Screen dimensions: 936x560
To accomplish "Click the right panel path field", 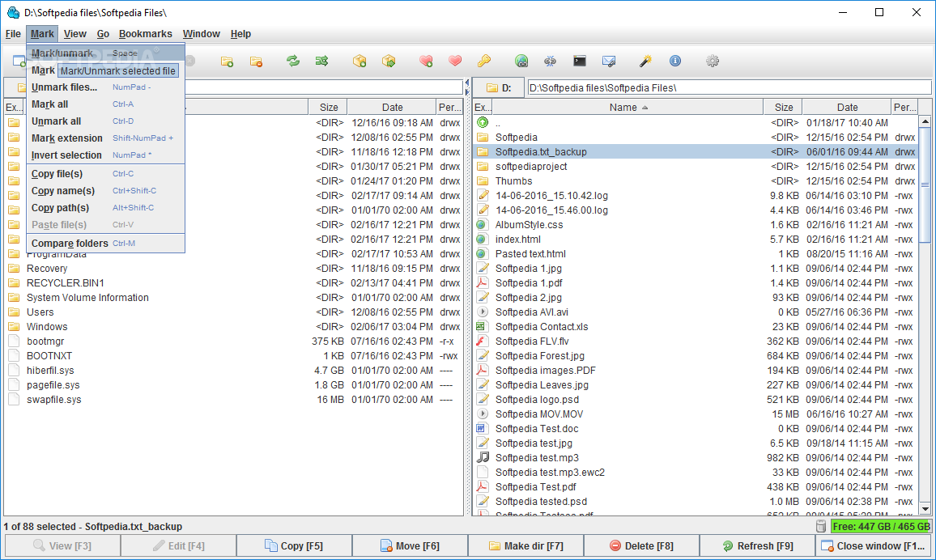I will point(729,87).
